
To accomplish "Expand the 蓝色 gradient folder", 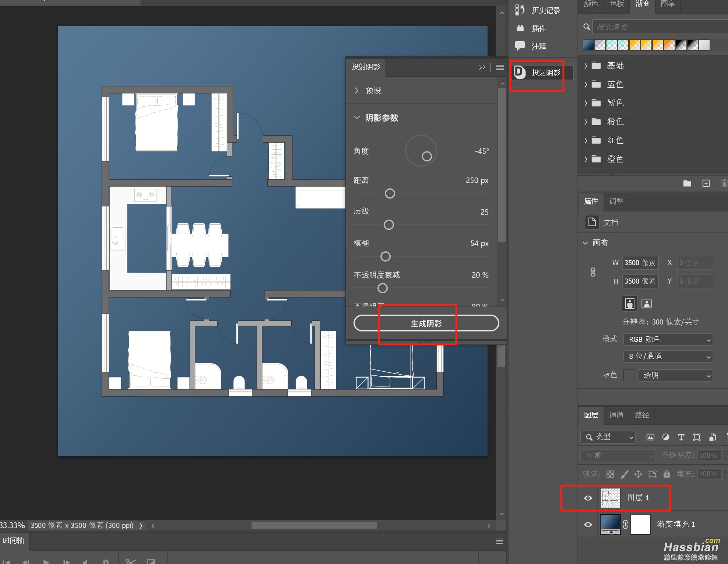I will point(585,84).
